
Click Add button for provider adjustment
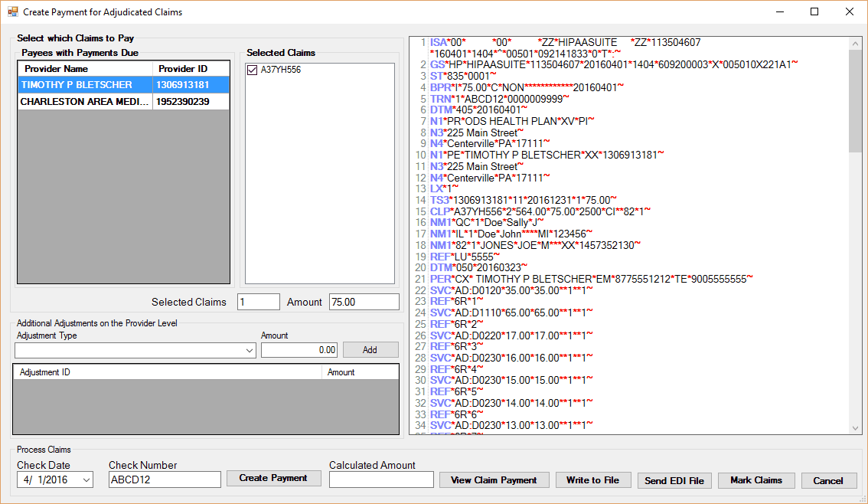point(370,350)
